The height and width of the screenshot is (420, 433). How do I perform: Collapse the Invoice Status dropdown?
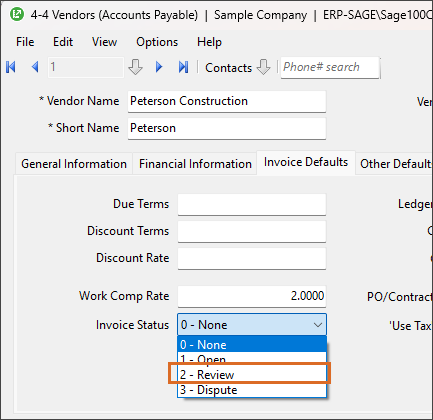point(318,325)
